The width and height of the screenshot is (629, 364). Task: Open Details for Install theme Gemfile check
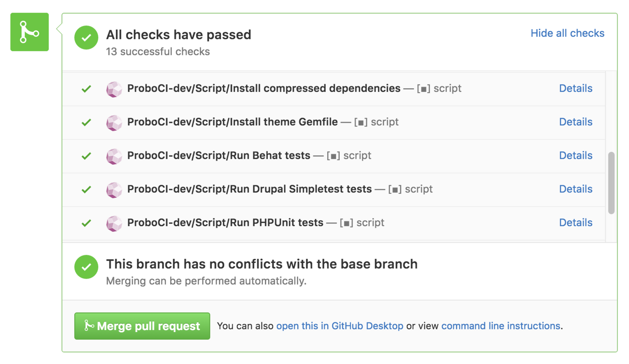pos(576,122)
